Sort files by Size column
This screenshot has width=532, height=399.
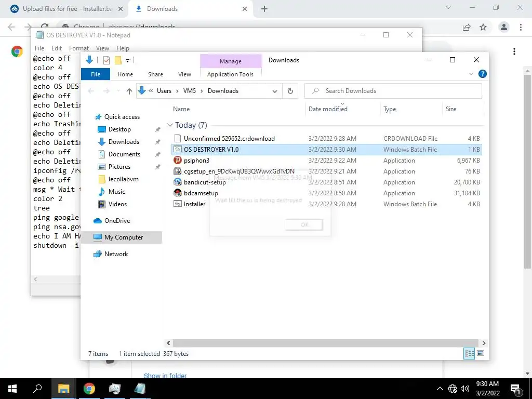tap(450, 109)
